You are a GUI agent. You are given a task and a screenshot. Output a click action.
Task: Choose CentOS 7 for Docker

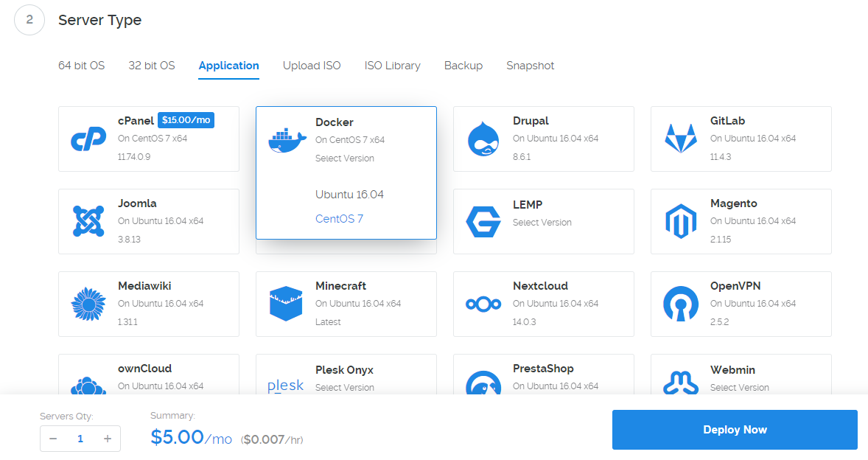pyautogui.click(x=340, y=219)
